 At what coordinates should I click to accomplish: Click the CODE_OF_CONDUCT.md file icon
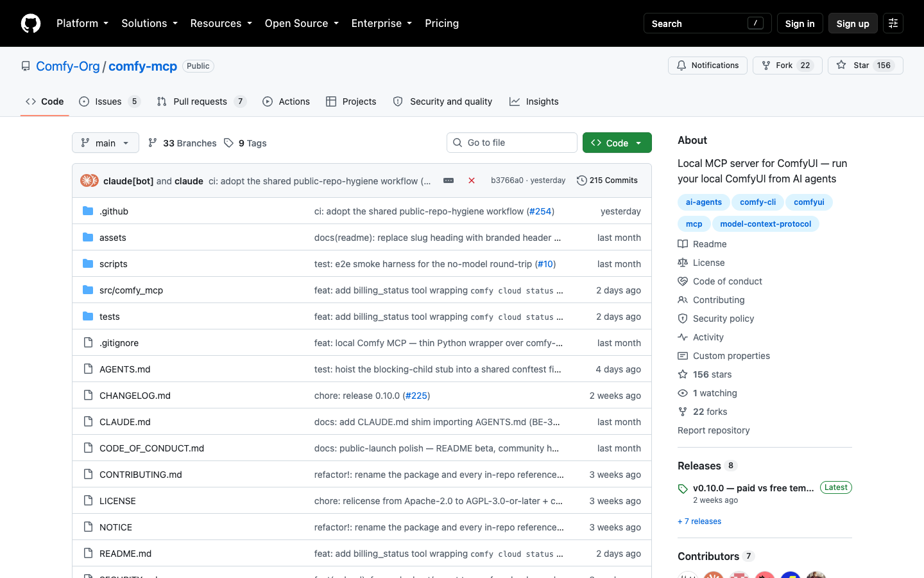[88, 448]
